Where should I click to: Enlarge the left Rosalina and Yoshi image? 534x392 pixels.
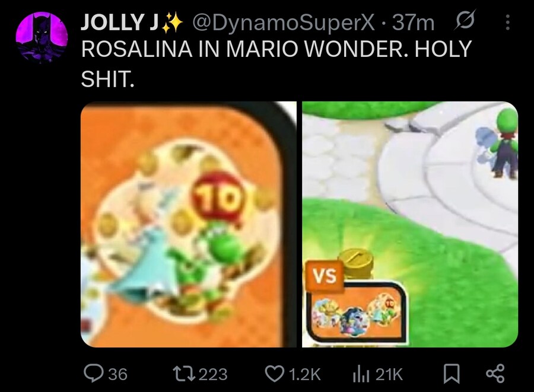tap(189, 224)
